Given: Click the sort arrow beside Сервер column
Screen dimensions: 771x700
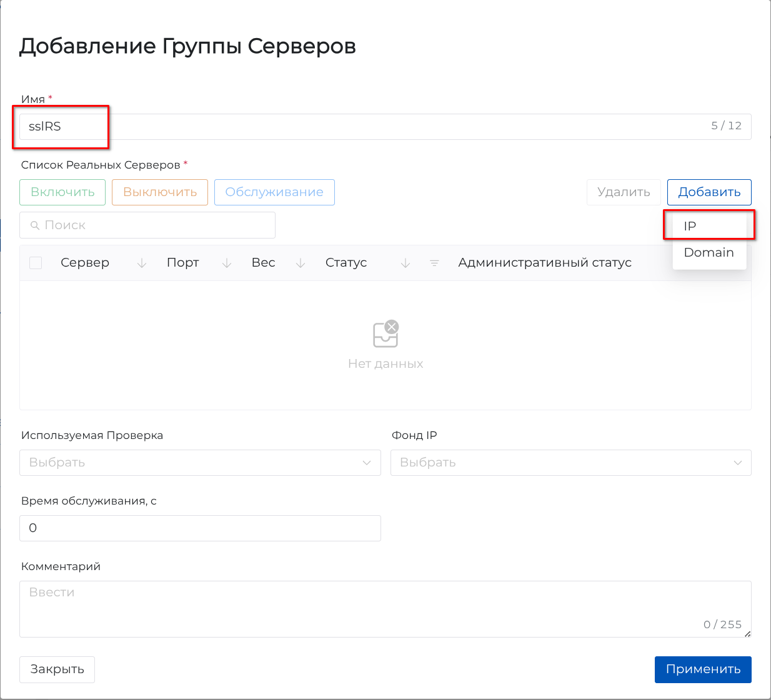Looking at the screenshot, I should coord(142,264).
